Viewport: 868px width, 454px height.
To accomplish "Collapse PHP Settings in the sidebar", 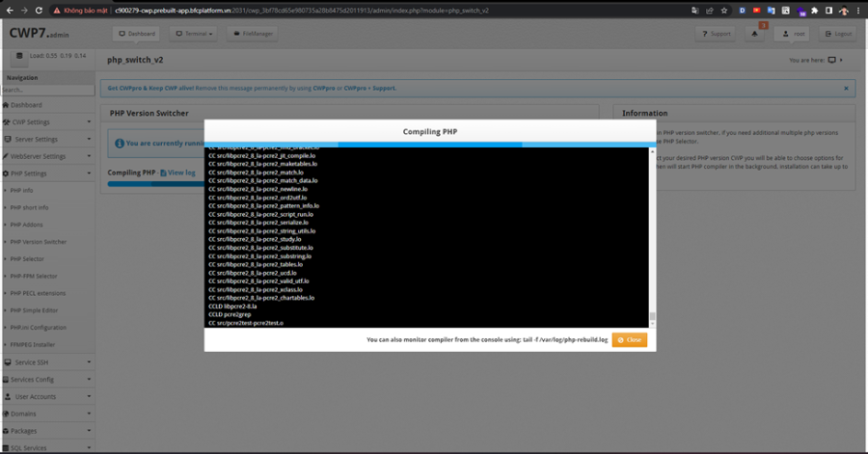I will tap(47, 174).
